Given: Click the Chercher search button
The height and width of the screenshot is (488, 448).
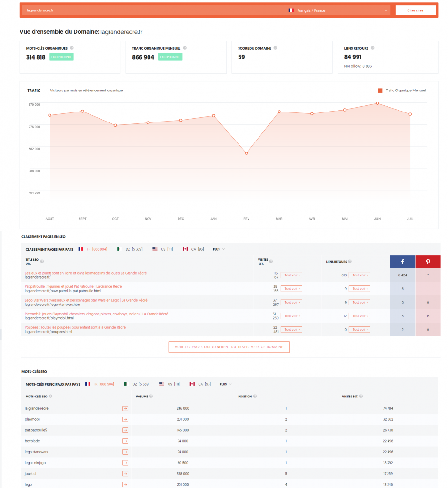Looking at the screenshot, I should [x=415, y=10].
